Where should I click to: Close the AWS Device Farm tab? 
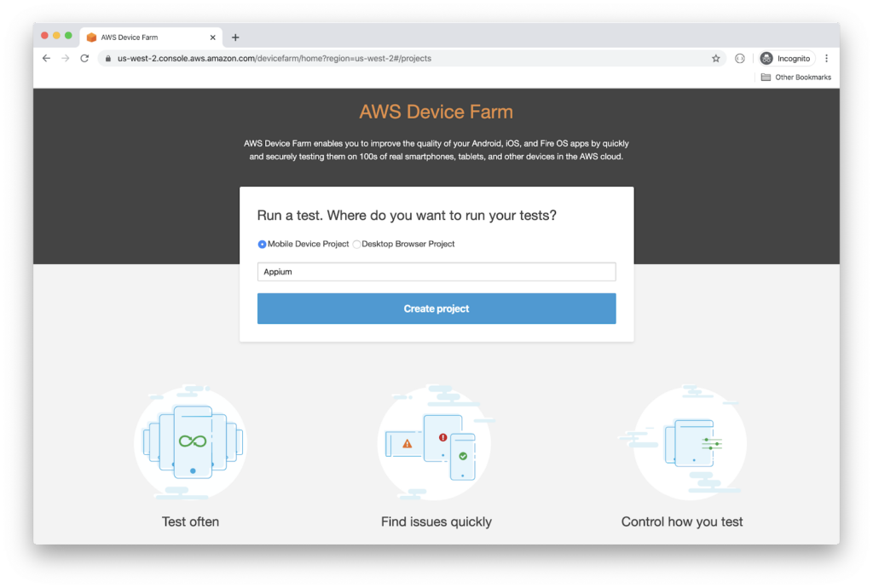[213, 37]
